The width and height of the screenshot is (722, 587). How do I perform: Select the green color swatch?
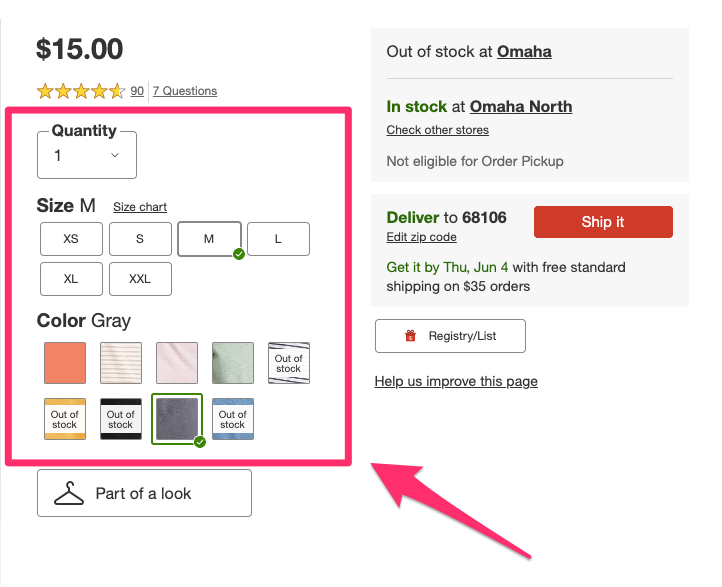pyautogui.click(x=233, y=363)
